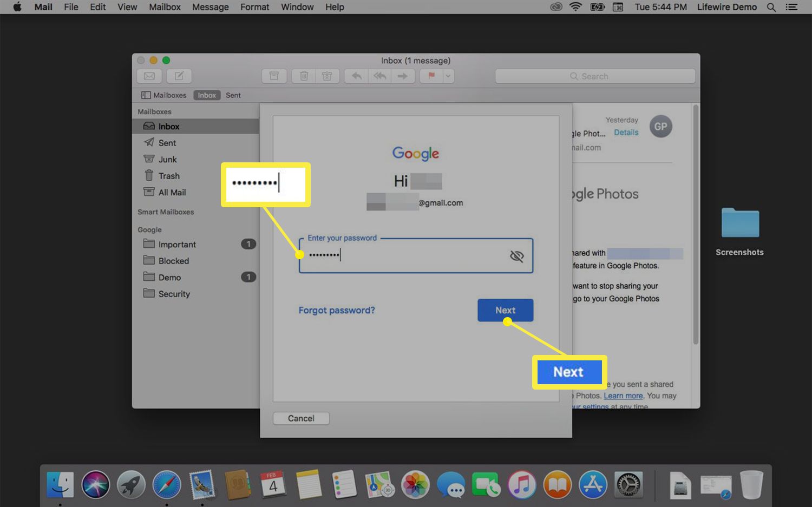Open Safari from the Dock
The height and width of the screenshot is (507, 812).
pos(167,484)
